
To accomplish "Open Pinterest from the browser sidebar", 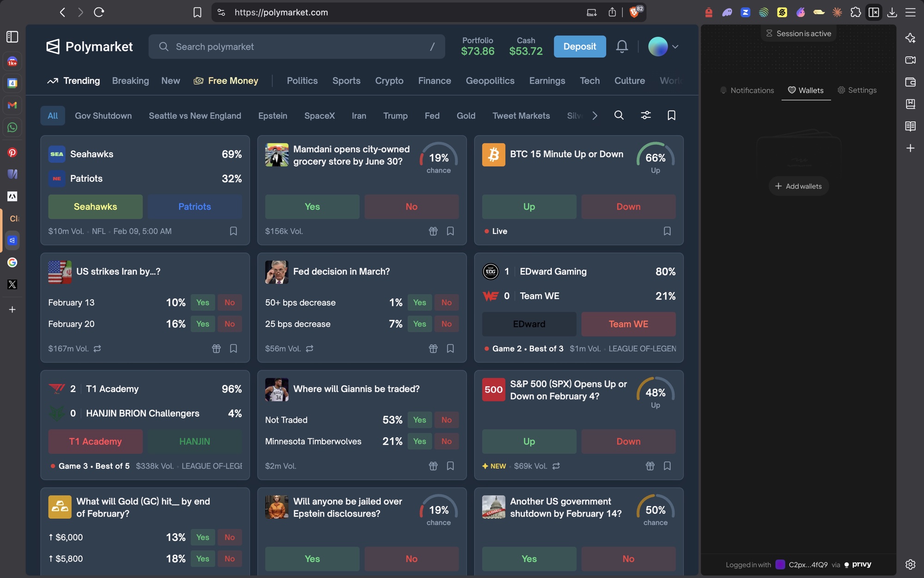I will pyautogui.click(x=12, y=152).
